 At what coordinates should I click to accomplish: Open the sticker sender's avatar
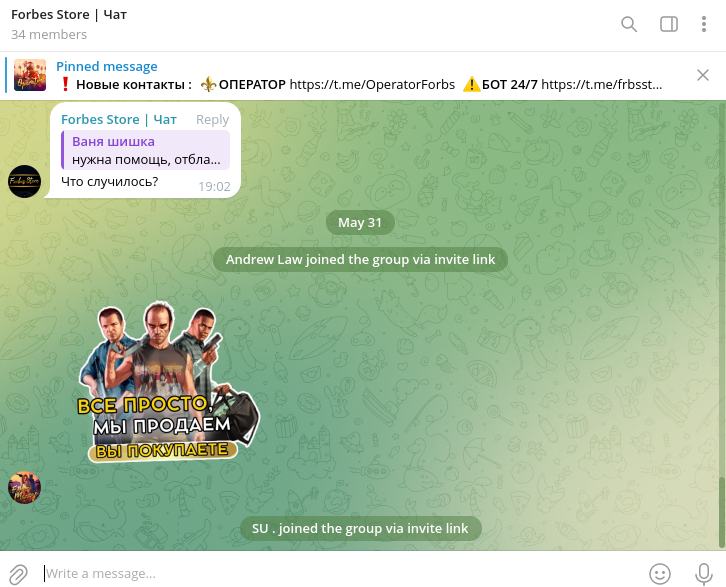click(25, 487)
